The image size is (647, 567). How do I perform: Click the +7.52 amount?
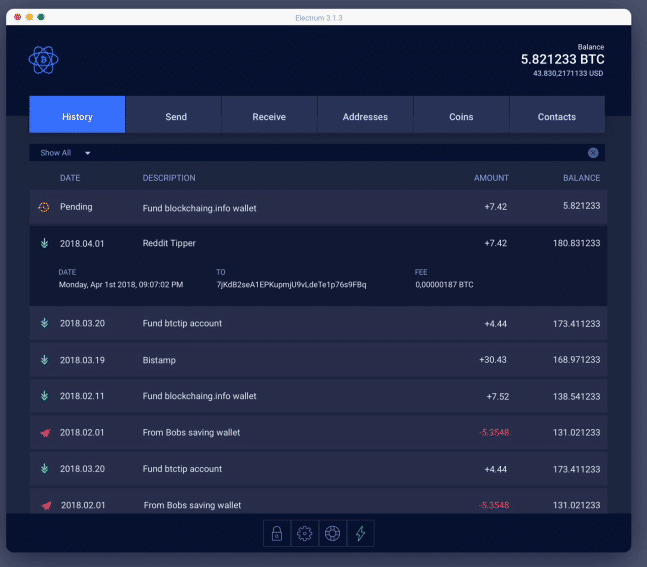[x=498, y=397]
